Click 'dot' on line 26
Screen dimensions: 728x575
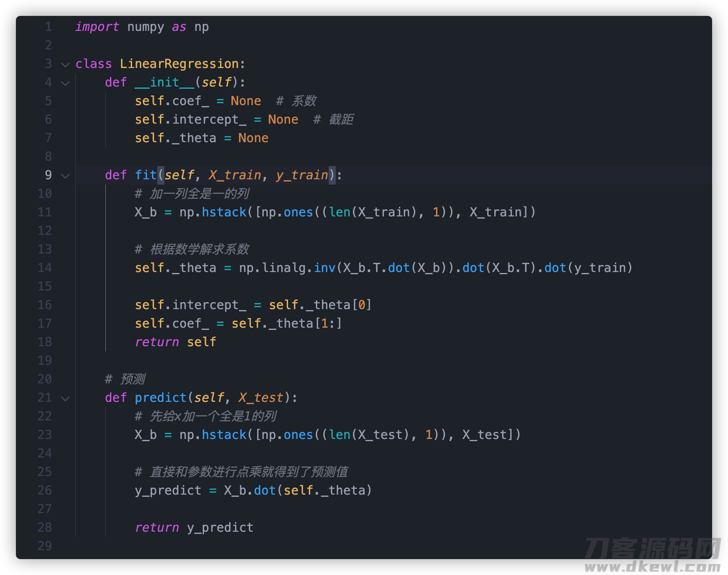[265, 491]
